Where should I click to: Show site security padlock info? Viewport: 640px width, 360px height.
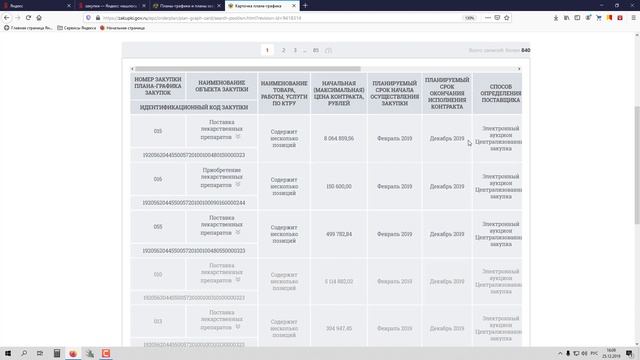coord(98,18)
